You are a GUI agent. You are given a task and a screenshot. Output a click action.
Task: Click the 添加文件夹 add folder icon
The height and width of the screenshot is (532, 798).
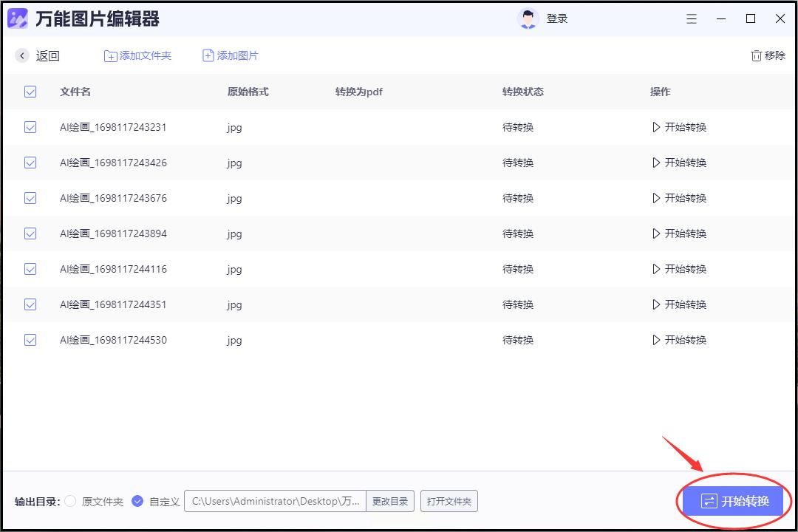coord(110,56)
